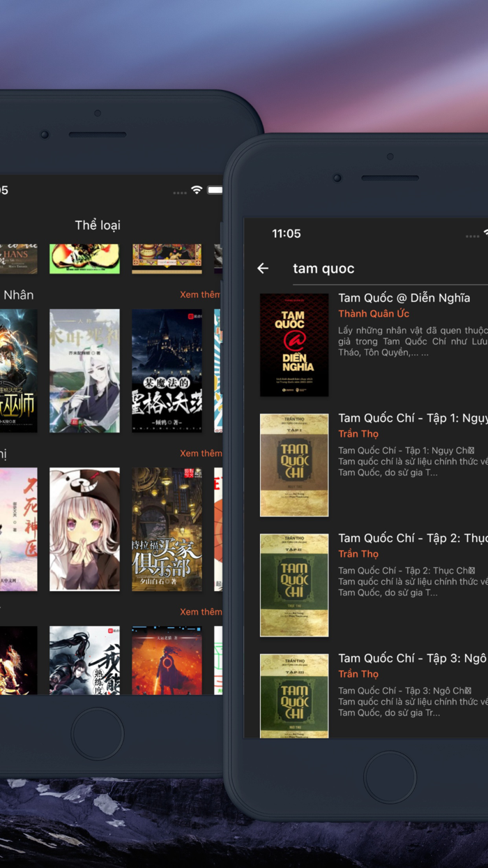Open the 'Thể loại' header
This screenshot has height=868, width=488.
(98, 225)
